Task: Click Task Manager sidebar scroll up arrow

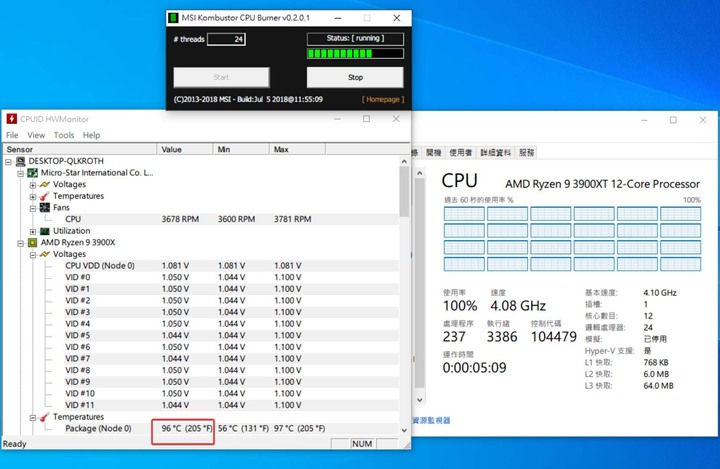Action: [x=420, y=173]
